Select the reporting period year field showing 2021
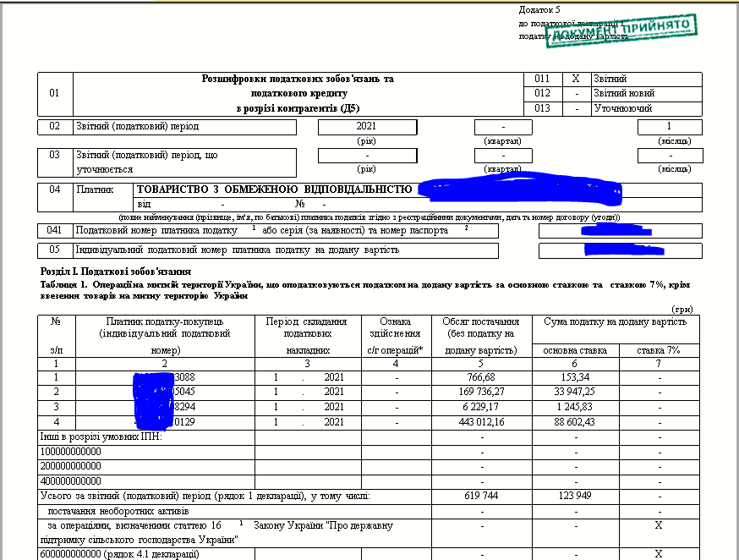The image size is (739, 560). [367, 127]
